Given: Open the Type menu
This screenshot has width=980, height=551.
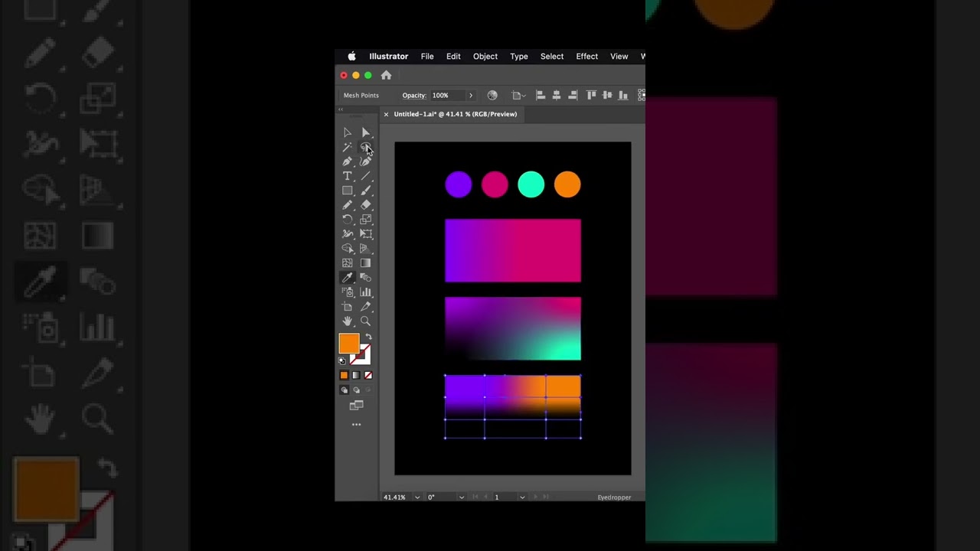Looking at the screenshot, I should coord(519,57).
